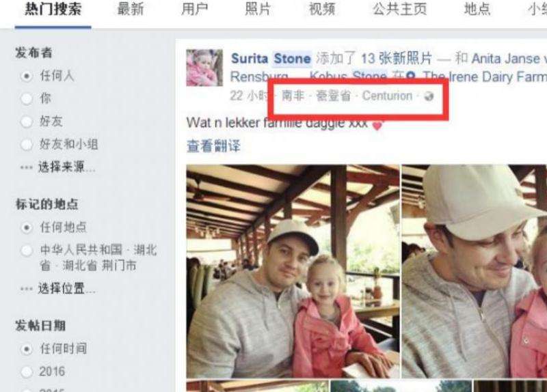Open Surita Stone's profile picture
The height and width of the screenshot is (392, 547).
point(204,68)
